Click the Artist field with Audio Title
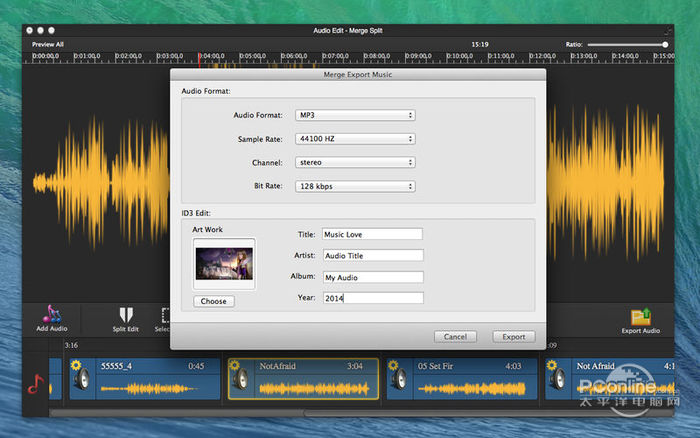 [x=372, y=255]
